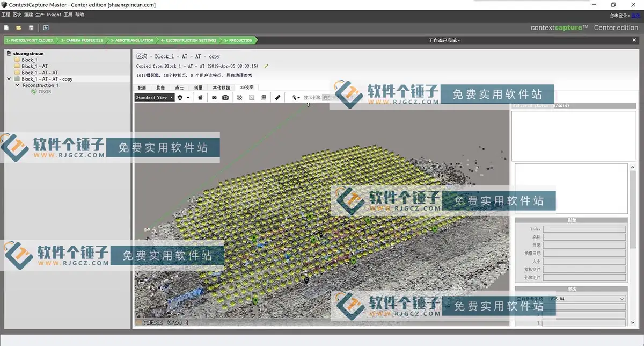644x346 pixels.
Task: Open the Standard View dropdown
Action: pos(154,97)
